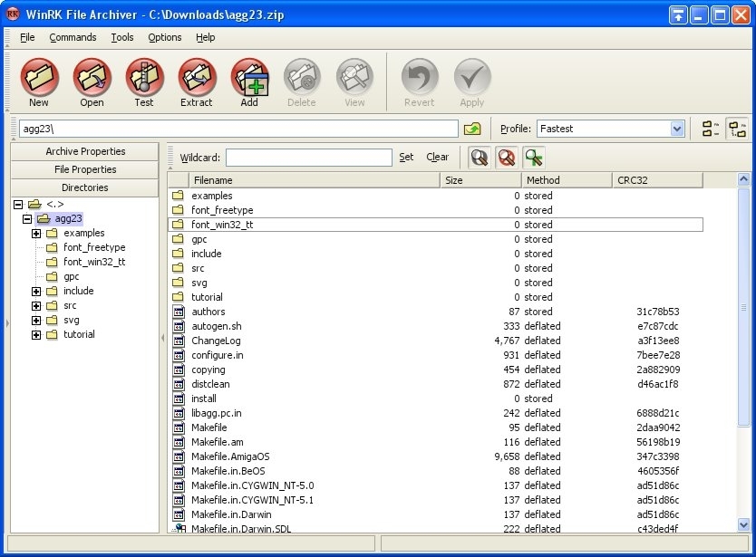Open the Tools menu

point(122,37)
